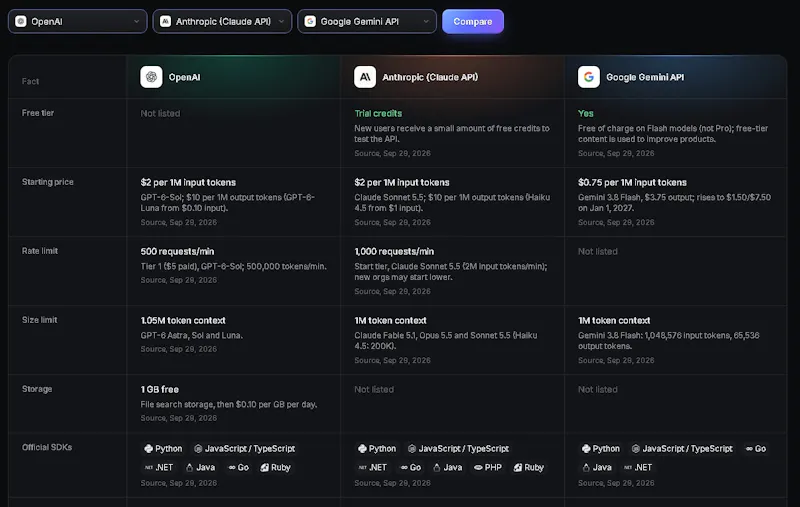Screen dimensions: 800x507
Task: Click the '1,000 requests/min' value
Action: tap(394, 251)
